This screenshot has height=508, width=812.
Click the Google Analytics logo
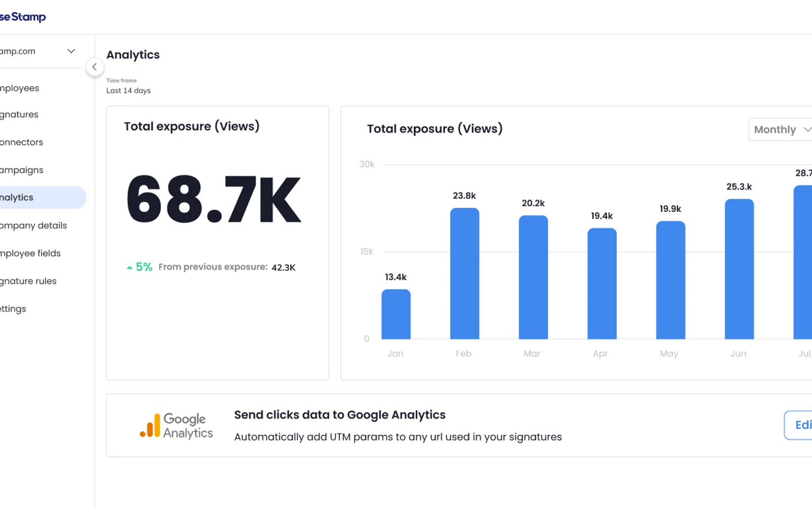176,426
